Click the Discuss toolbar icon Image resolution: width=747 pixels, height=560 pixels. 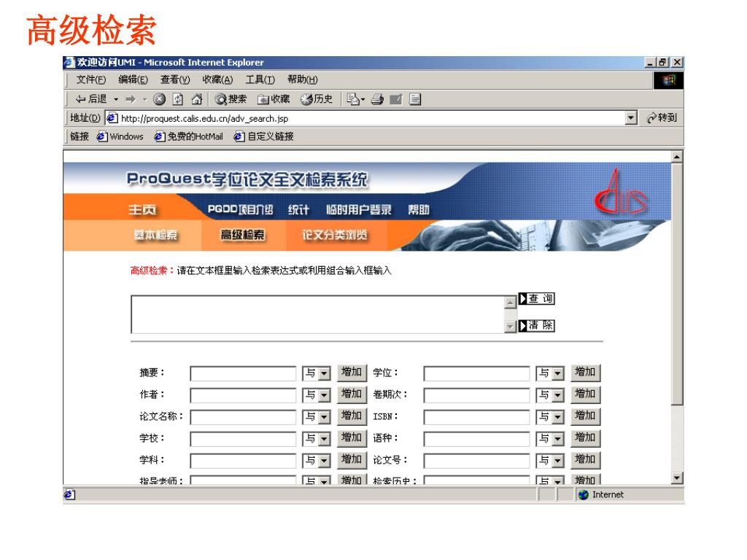click(x=415, y=99)
